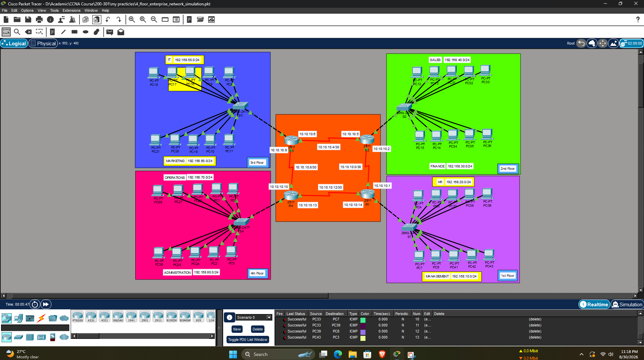Viewport: 644px width, 360px height.
Task: Click switch S1 on the 1st Floor
Action: [x=409, y=227]
